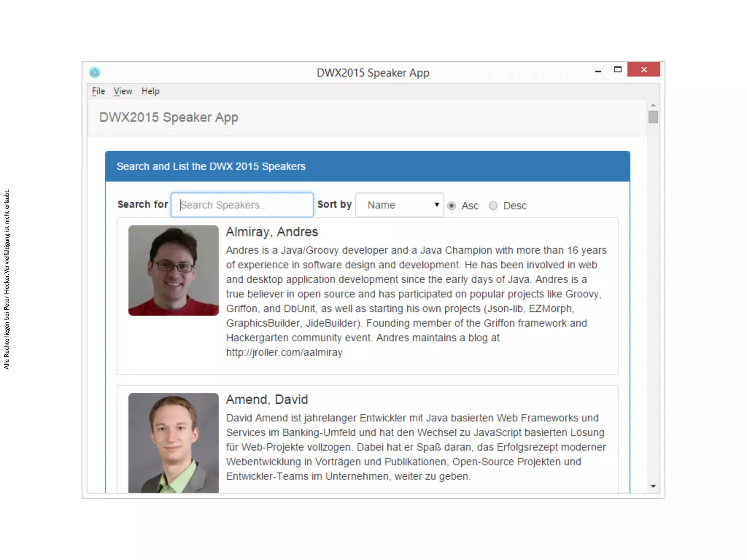Close the DWX2015 Speaker App window
Viewport: 747px width, 560px height.
[644, 70]
